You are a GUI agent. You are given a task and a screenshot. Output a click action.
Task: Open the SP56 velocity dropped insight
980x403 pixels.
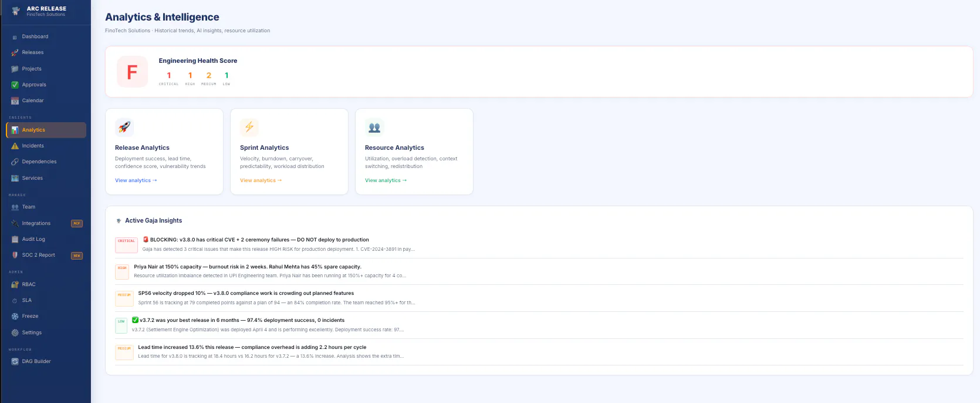[539, 298]
